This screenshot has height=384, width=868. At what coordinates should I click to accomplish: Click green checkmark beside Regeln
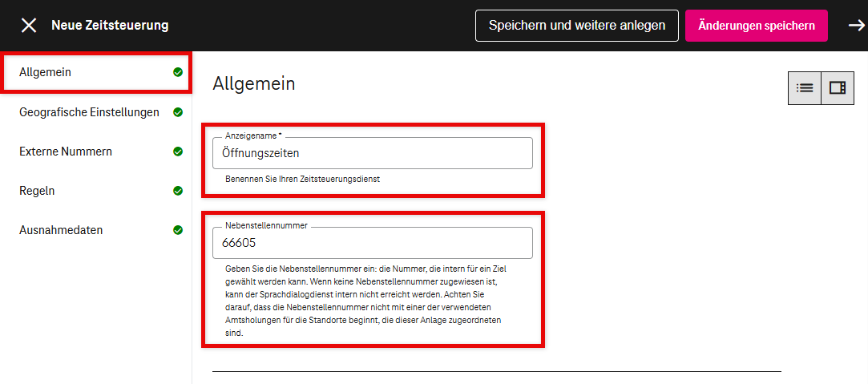coord(178,191)
